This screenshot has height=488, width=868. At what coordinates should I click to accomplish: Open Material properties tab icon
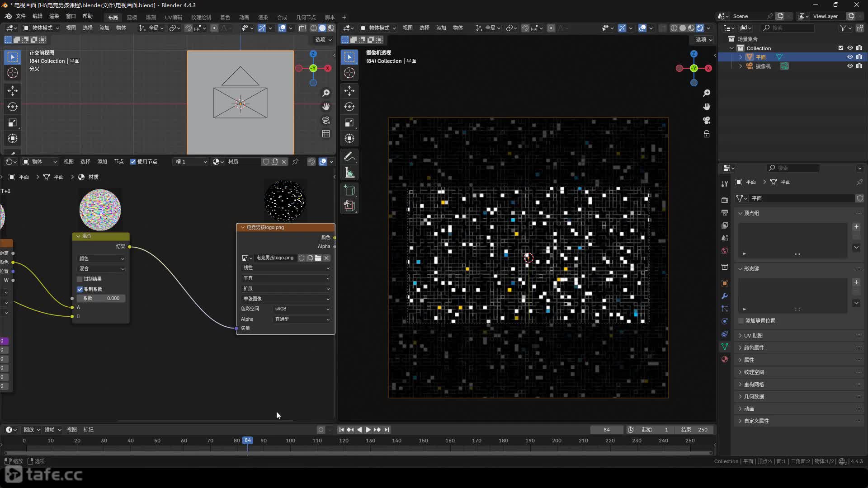(725, 359)
